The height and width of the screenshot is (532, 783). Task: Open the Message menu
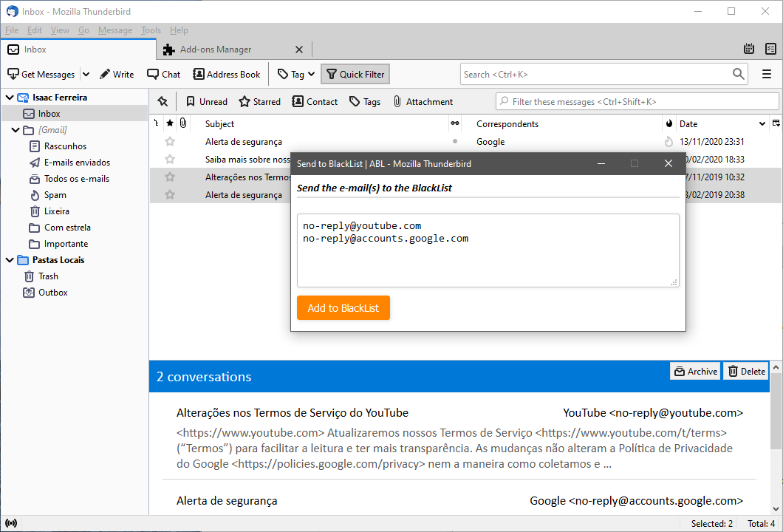[x=115, y=30]
